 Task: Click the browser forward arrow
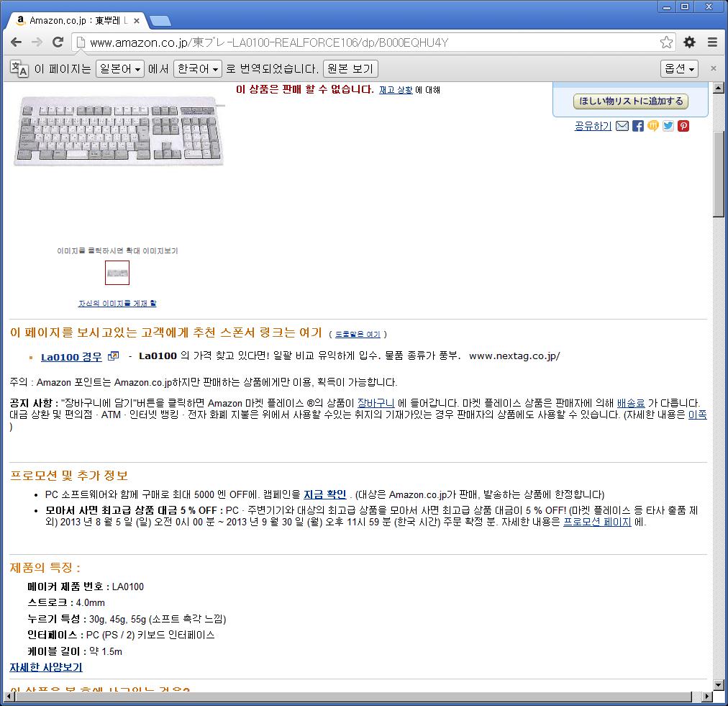point(37,42)
